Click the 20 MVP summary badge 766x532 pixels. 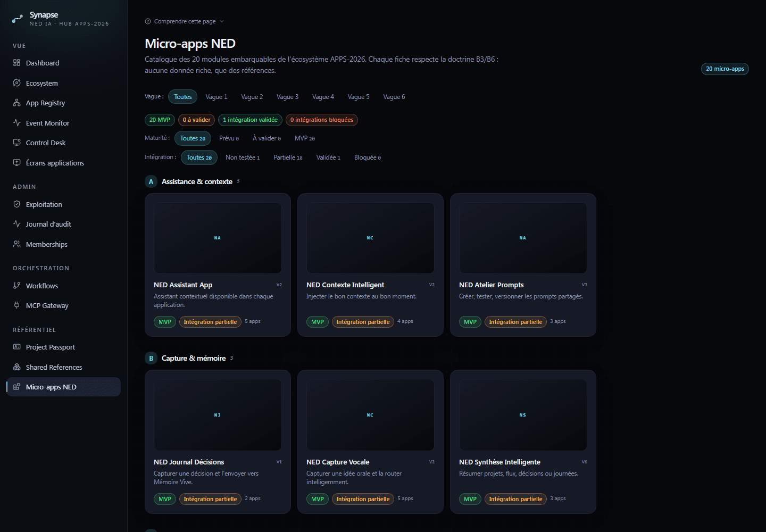coord(160,120)
